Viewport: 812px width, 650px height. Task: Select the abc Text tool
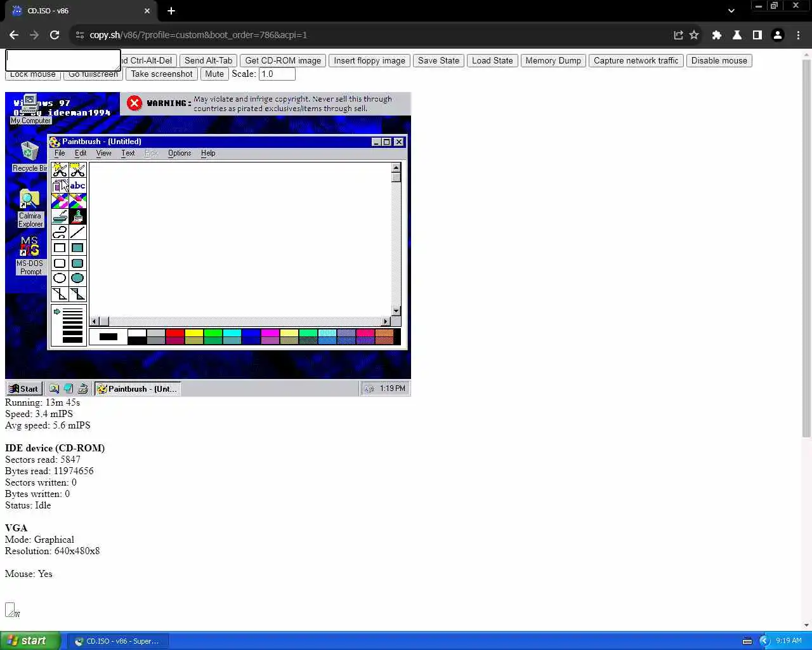tap(77, 185)
